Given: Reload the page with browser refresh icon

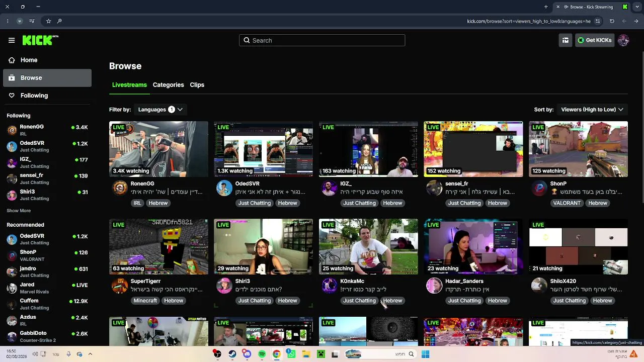Looking at the screenshot, I should coord(612,21).
